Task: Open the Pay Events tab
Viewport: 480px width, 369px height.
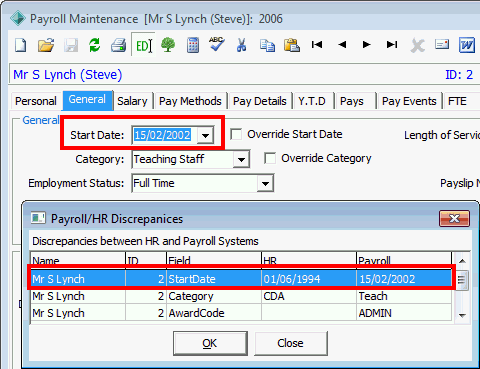Action: [409, 101]
